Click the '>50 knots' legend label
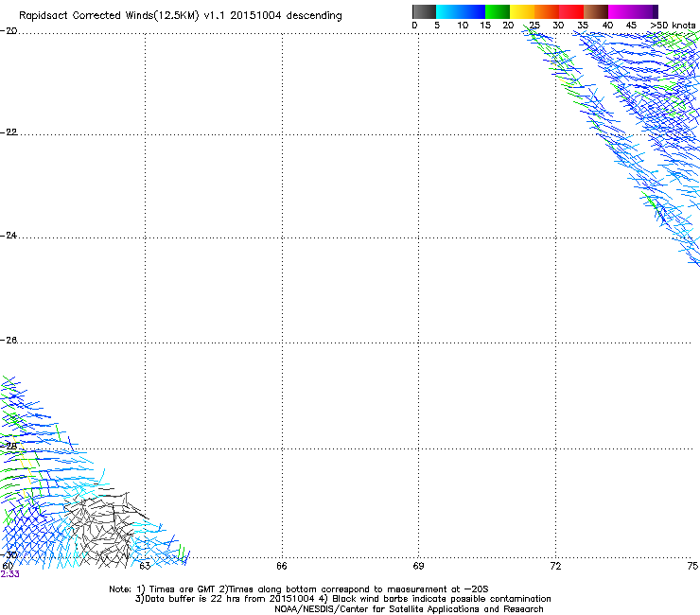700x615 pixels. [673, 26]
